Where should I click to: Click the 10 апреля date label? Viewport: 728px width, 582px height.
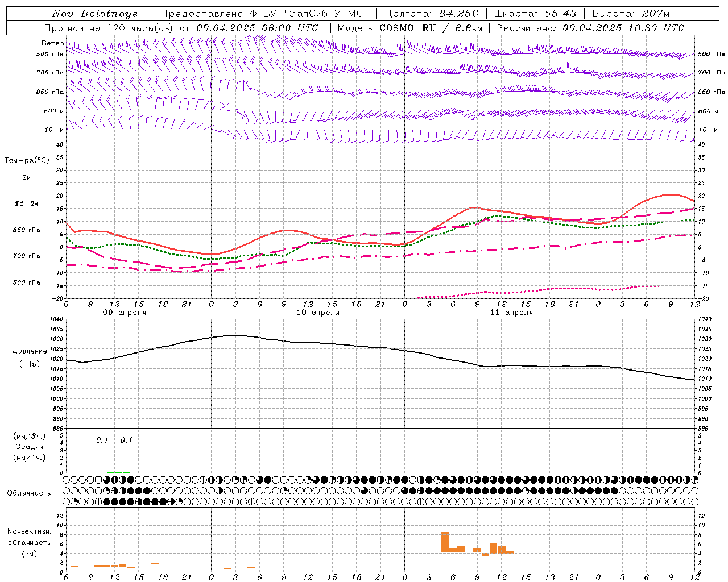point(318,313)
